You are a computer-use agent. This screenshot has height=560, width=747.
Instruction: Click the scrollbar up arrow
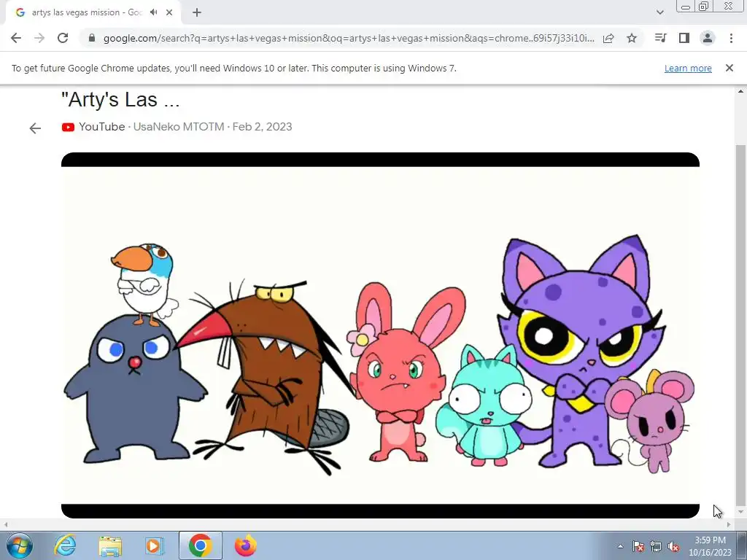pos(740,91)
